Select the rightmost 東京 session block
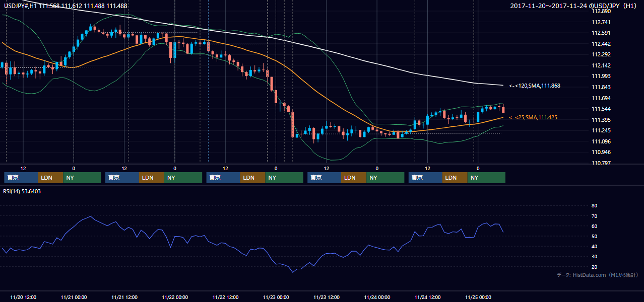This screenshot has width=644, height=302. (x=426, y=178)
